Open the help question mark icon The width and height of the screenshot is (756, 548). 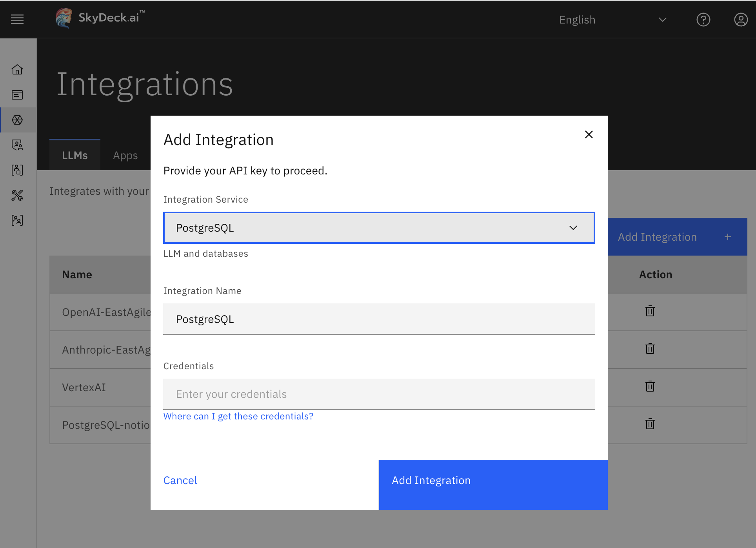point(703,20)
